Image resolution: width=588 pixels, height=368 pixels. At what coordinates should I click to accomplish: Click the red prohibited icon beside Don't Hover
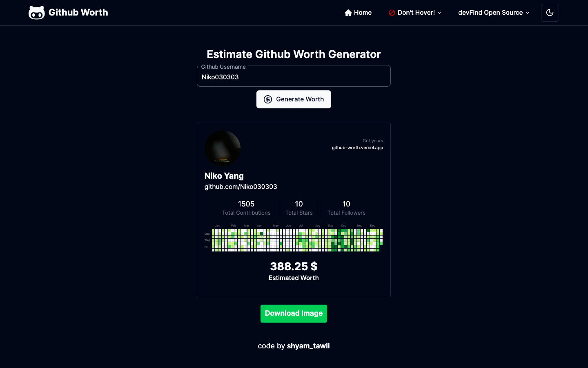[x=392, y=13]
